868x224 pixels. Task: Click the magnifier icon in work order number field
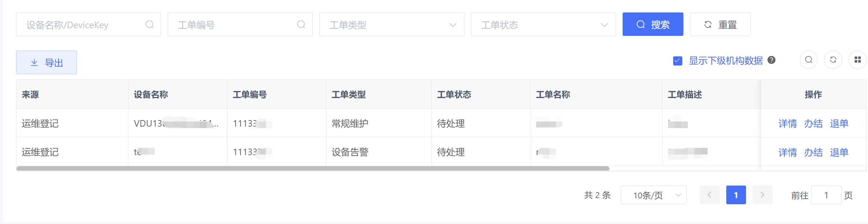[x=301, y=25]
